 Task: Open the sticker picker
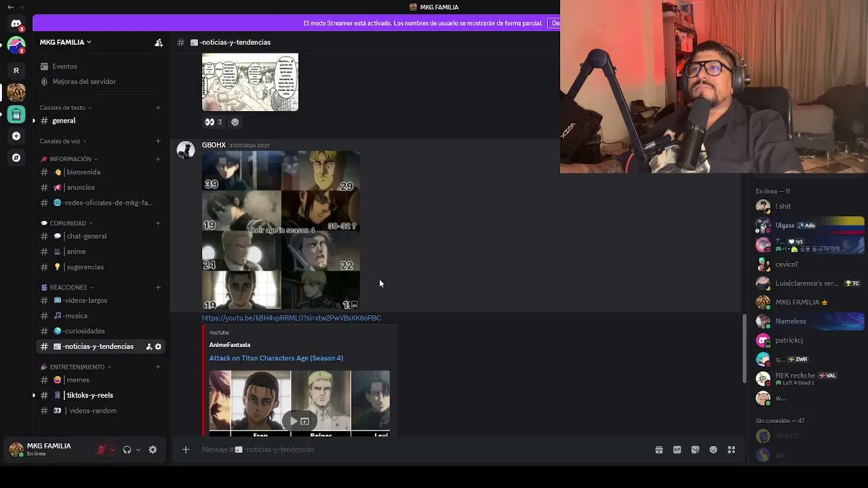pos(695,449)
